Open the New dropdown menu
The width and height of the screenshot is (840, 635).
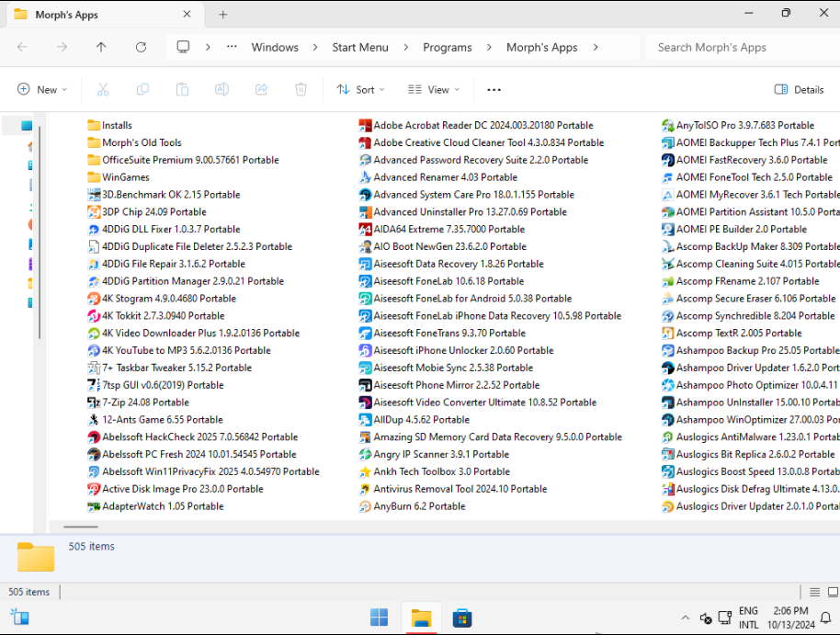pyautogui.click(x=42, y=89)
